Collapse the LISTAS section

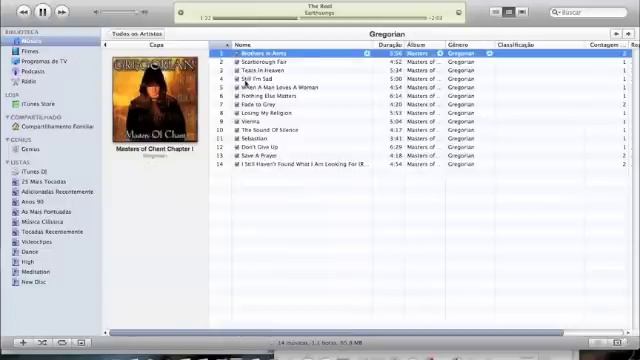click(7, 162)
